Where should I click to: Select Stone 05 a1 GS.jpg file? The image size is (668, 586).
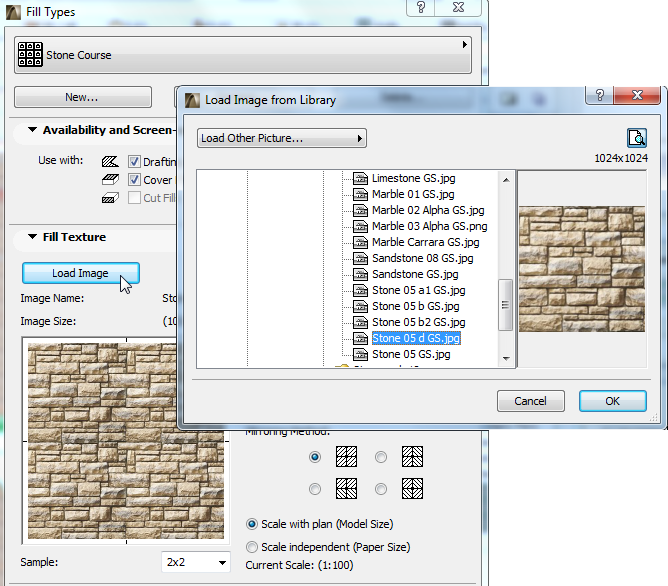[x=418, y=290]
